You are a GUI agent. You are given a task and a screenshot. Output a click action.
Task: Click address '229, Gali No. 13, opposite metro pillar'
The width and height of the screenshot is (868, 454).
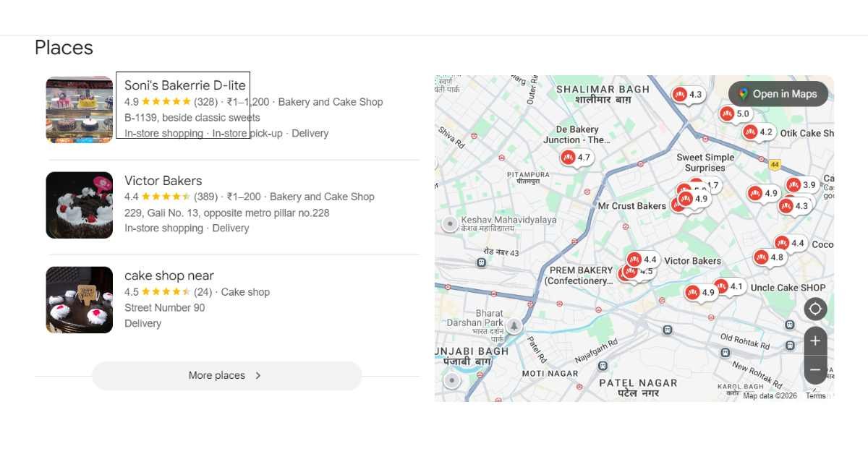(x=227, y=213)
